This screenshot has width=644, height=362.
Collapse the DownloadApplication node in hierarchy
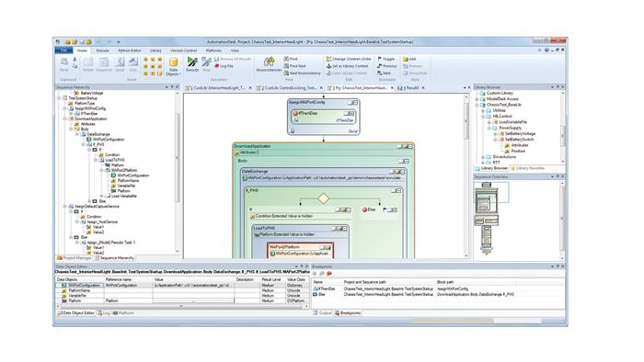pos(65,119)
